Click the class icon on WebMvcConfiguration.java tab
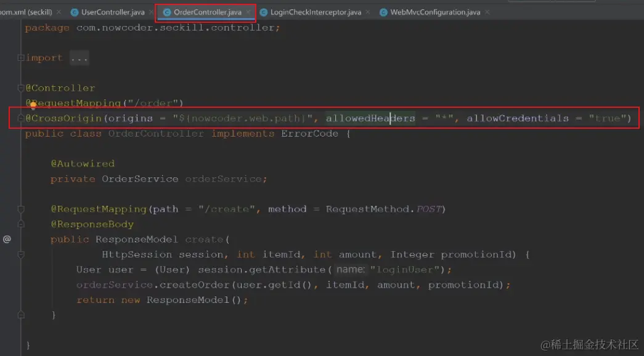644x356 pixels. tap(383, 12)
